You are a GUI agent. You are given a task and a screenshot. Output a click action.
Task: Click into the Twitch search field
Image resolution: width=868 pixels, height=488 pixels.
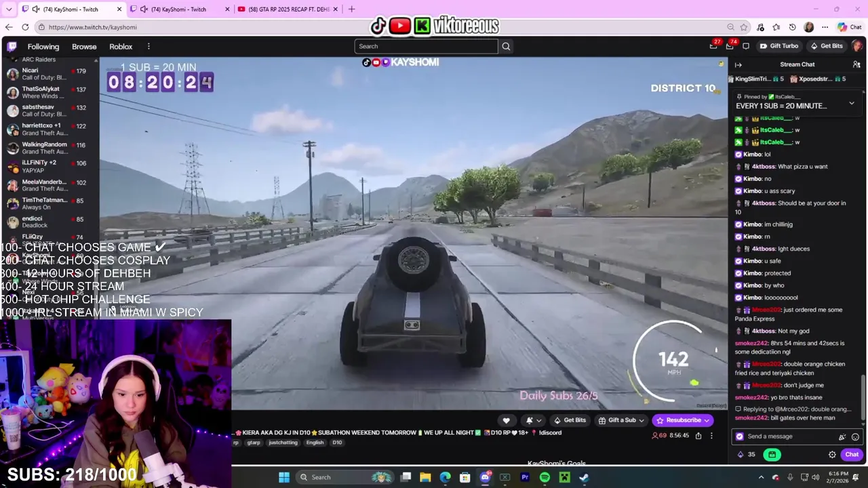pos(426,46)
